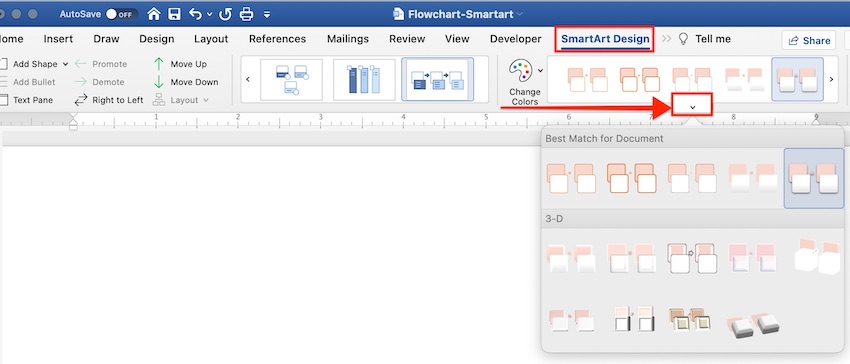Go to next styles arrow in ribbon gallery

832,79
